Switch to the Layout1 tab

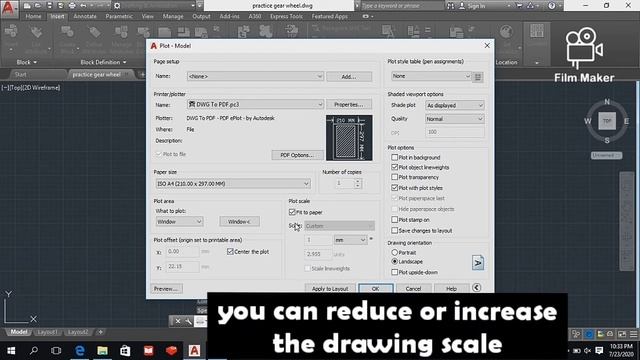click(47, 332)
